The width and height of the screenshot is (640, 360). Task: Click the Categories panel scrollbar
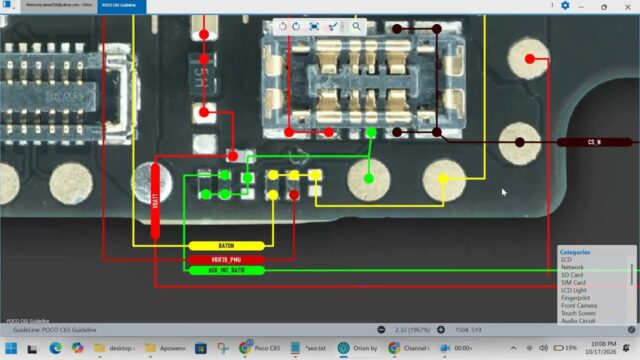click(x=632, y=274)
